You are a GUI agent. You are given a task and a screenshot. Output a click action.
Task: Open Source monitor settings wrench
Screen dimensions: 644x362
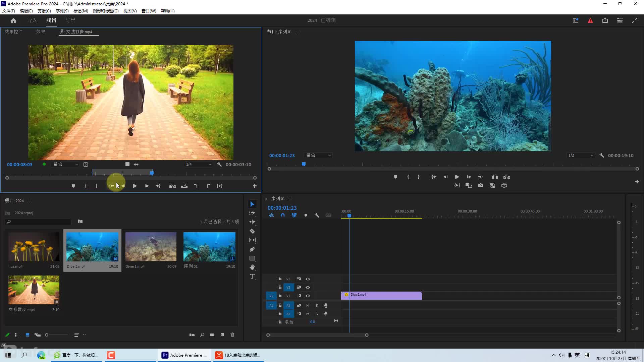[x=219, y=164]
